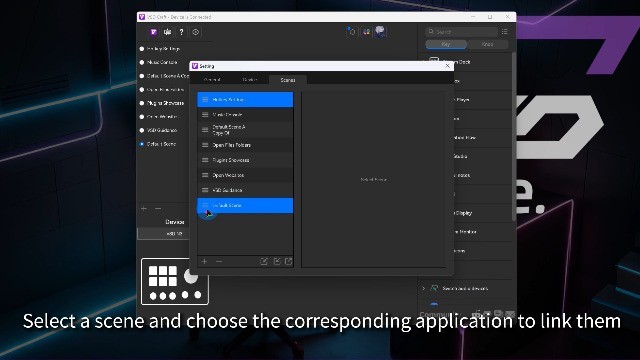
Task: Select the VSD Guidance radio button in main window
Action: (x=142, y=130)
